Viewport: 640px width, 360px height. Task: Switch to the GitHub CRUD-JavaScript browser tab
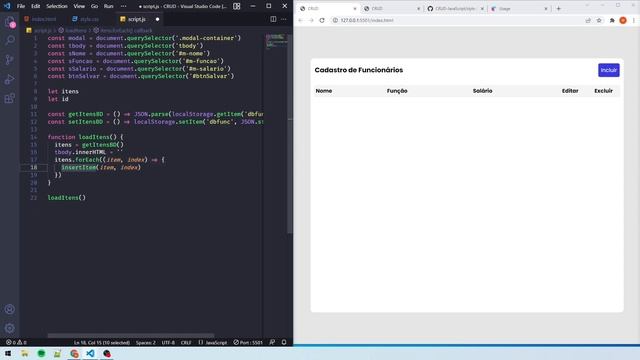tap(455, 9)
